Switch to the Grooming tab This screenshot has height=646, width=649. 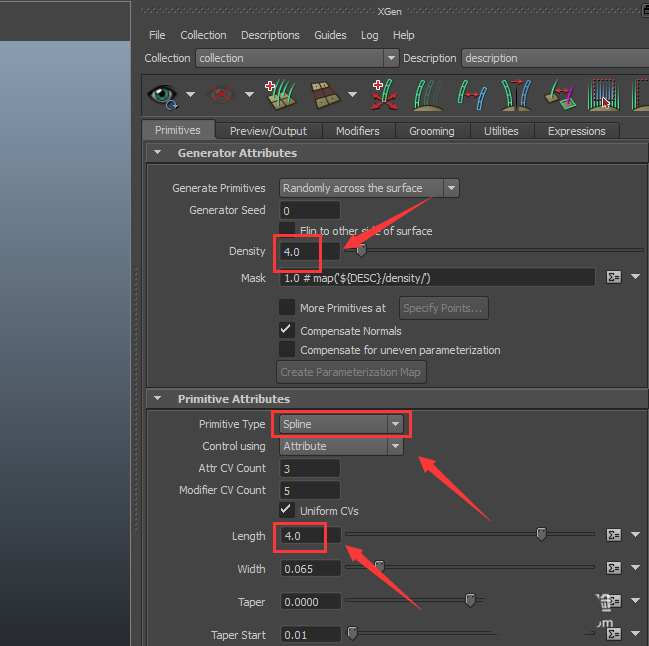(x=432, y=131)
